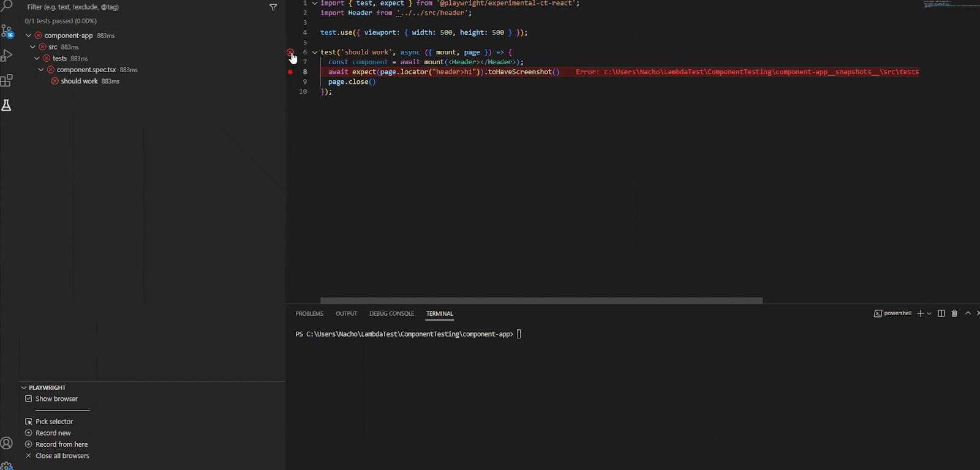This screenshot has width=980, height=470.
Task: Split the terminal panel
Action: [x=941, y=313]
